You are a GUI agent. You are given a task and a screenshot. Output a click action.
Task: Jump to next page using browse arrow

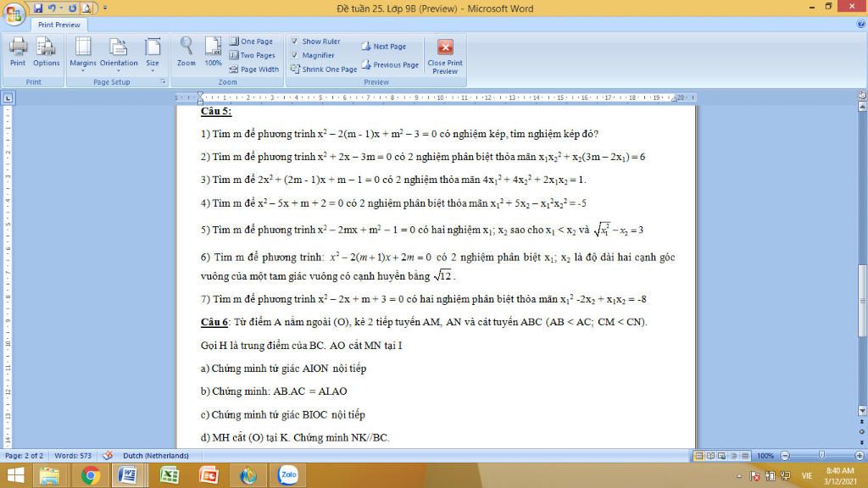862,441
